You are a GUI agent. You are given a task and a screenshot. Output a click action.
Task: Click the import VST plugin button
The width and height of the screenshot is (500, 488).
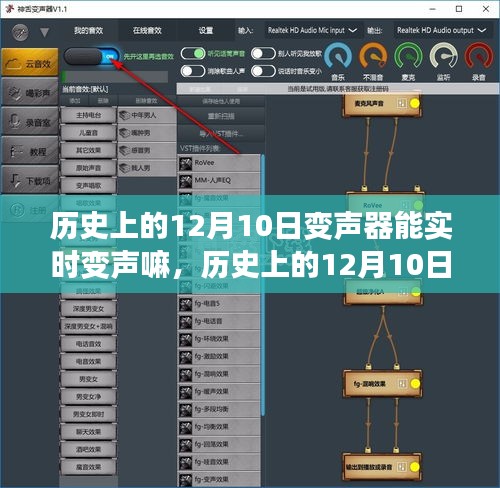[x=221, y=134]
